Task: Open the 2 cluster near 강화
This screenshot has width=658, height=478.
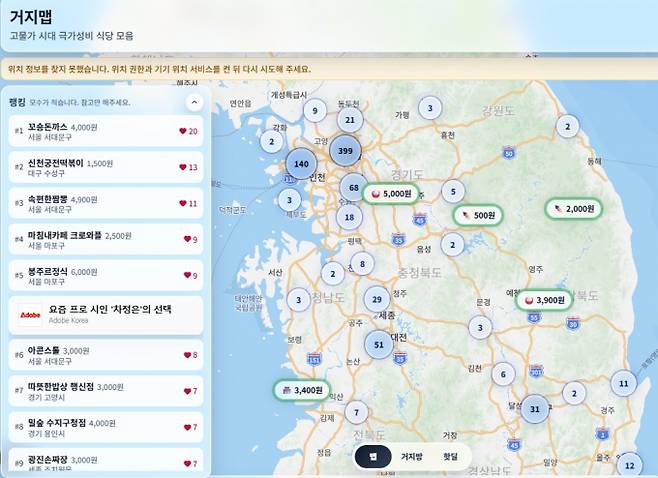Action: coord(272,141)
